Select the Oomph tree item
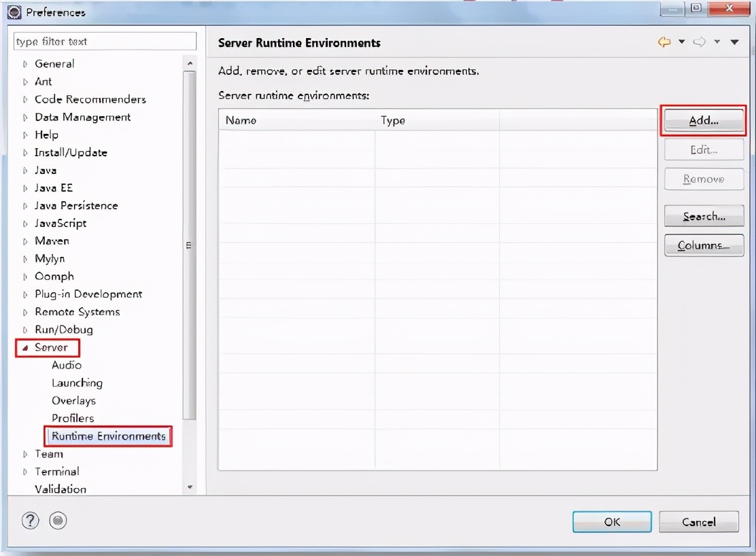The width and height of the screenshot is (756, 556). click(x=54, y=277)
